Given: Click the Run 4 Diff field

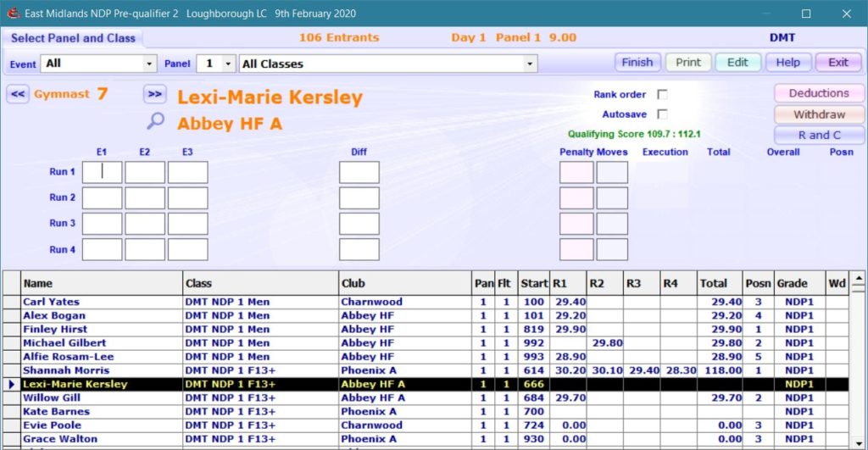Looking at the screenshot, I should point(359,250).
